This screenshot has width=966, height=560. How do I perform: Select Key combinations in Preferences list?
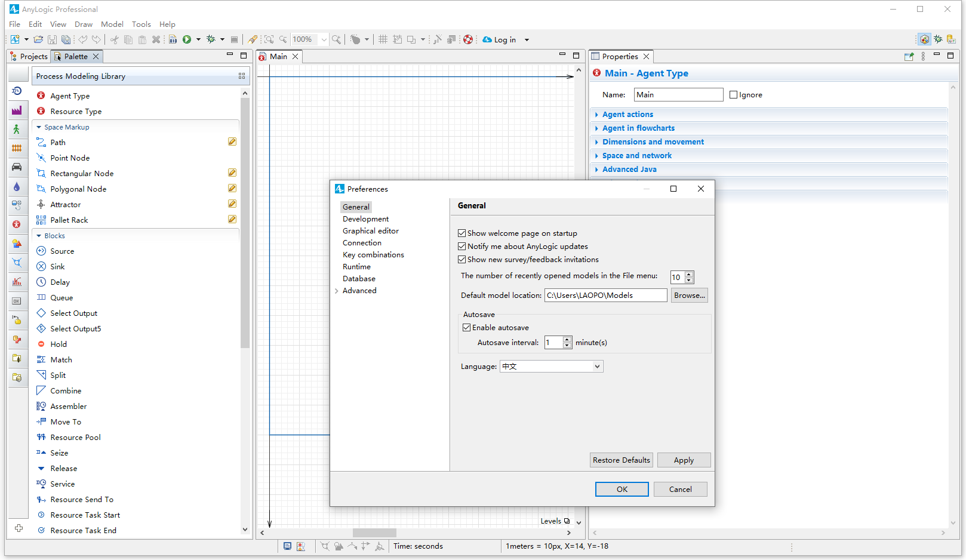click(x=373, y=255)
